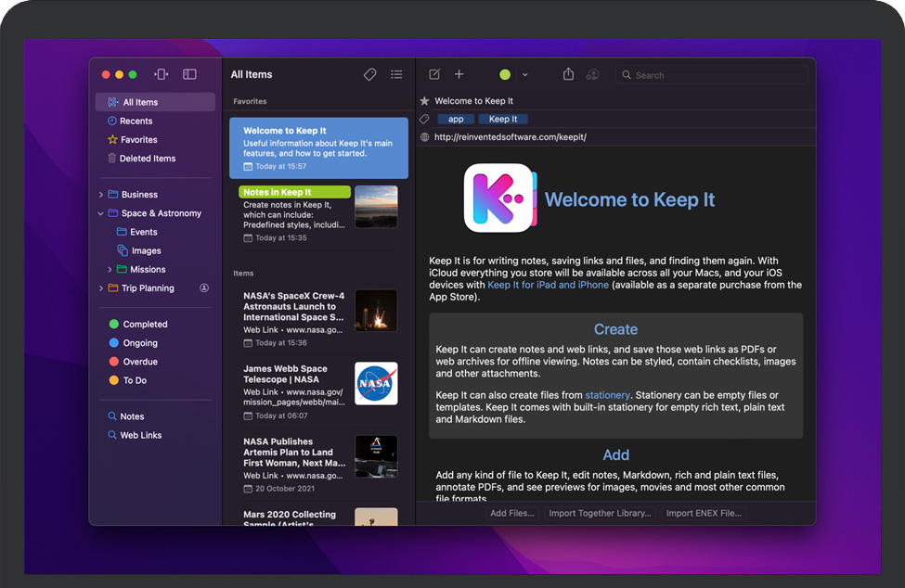
Task: Click the iCloud sharing people icon
Action: (592, 74)
